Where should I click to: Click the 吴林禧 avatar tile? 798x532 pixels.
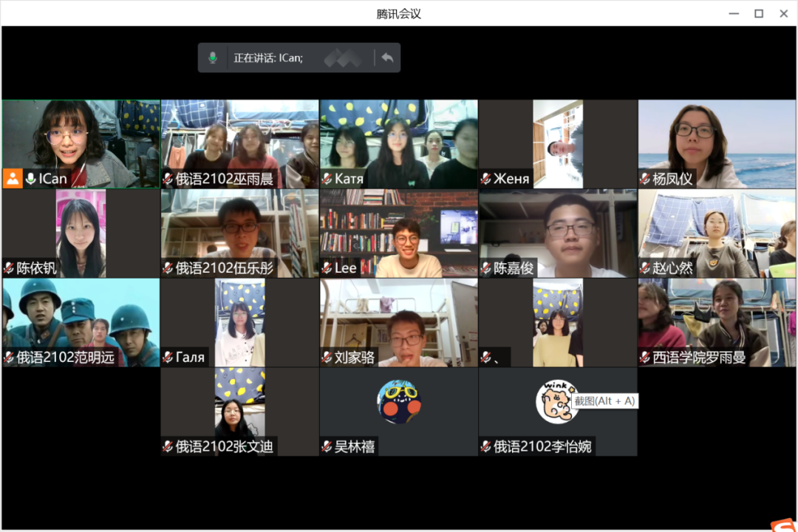[399, 403]
